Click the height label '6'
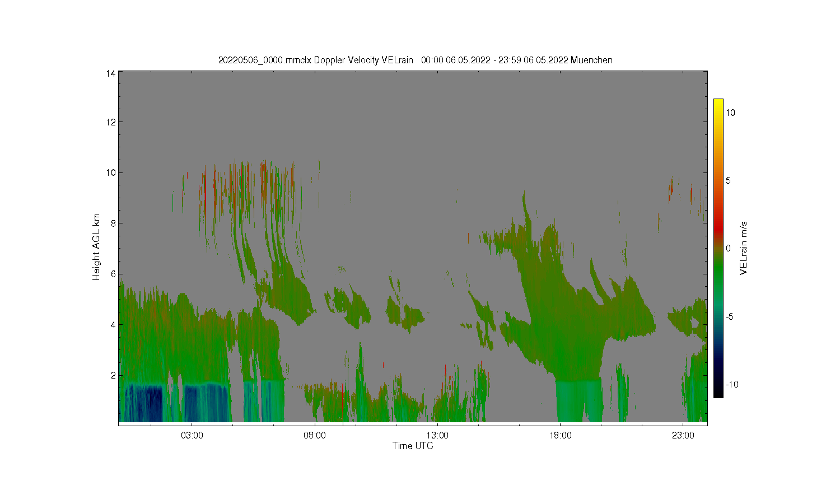Screen dimensions: 840x504 pos(113,274)
